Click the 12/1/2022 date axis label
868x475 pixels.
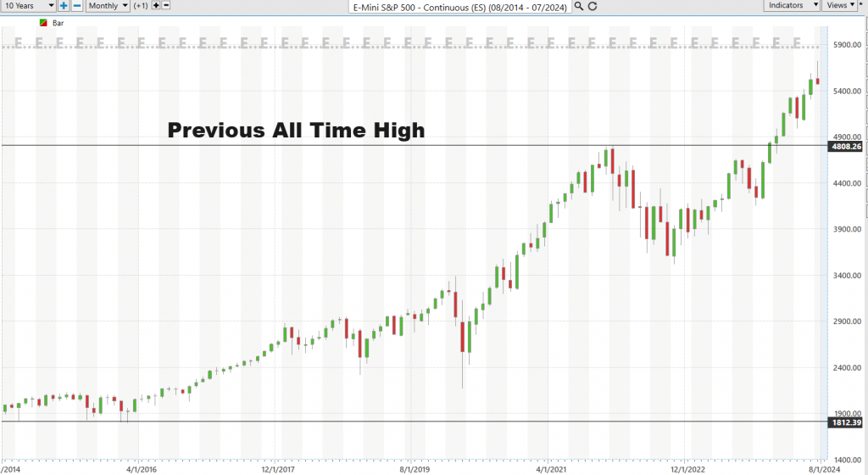click(687, 469)
